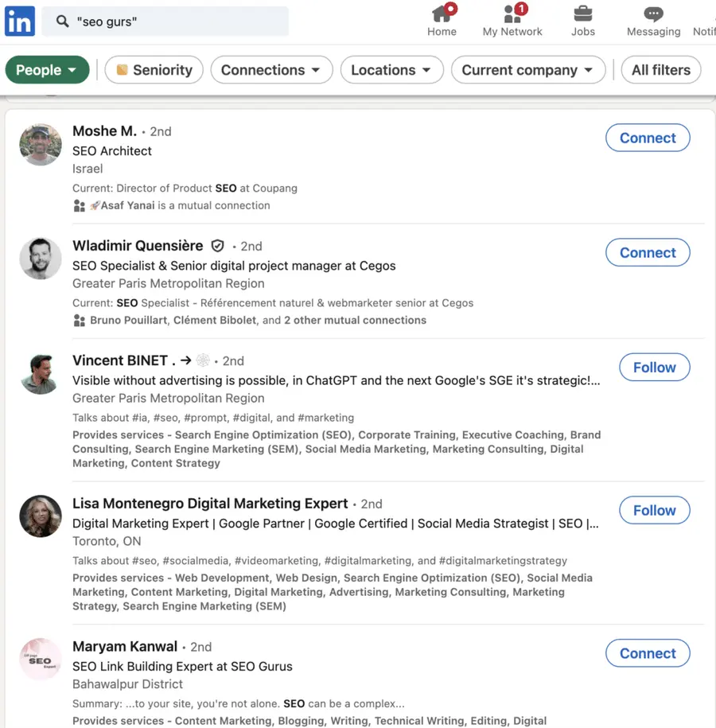Open the Locations filter dropdown

pyautogui.click(x=391, y=70)
